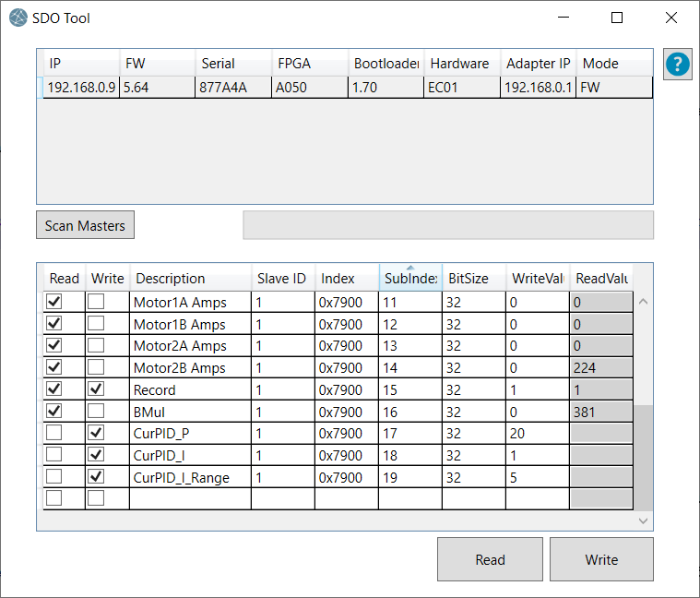This screenshot has height=598, width=700.
Task: Maximize the SDO Tool window
Action: click(617, 18)
